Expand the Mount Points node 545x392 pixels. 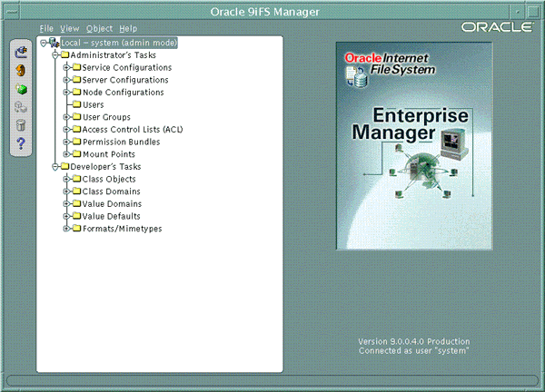(66, 154)
